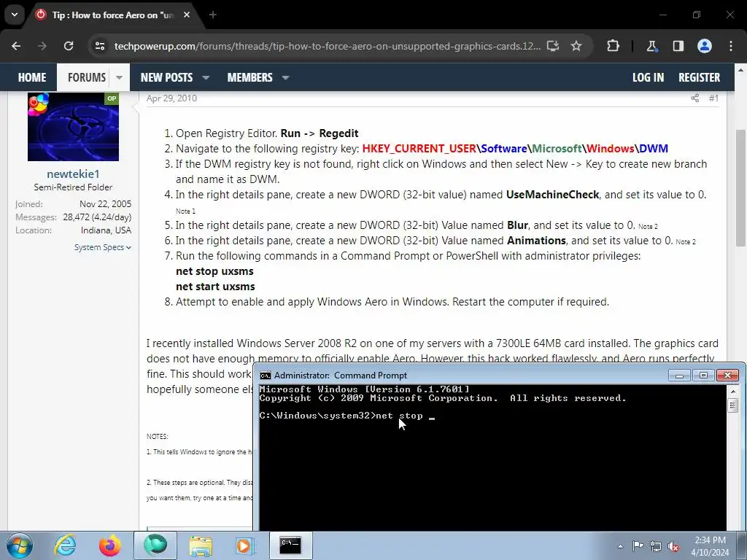Expand the NEW POSTS dropdown arrow
Screen dimensions: 747x560
click(x=206, y=77)
